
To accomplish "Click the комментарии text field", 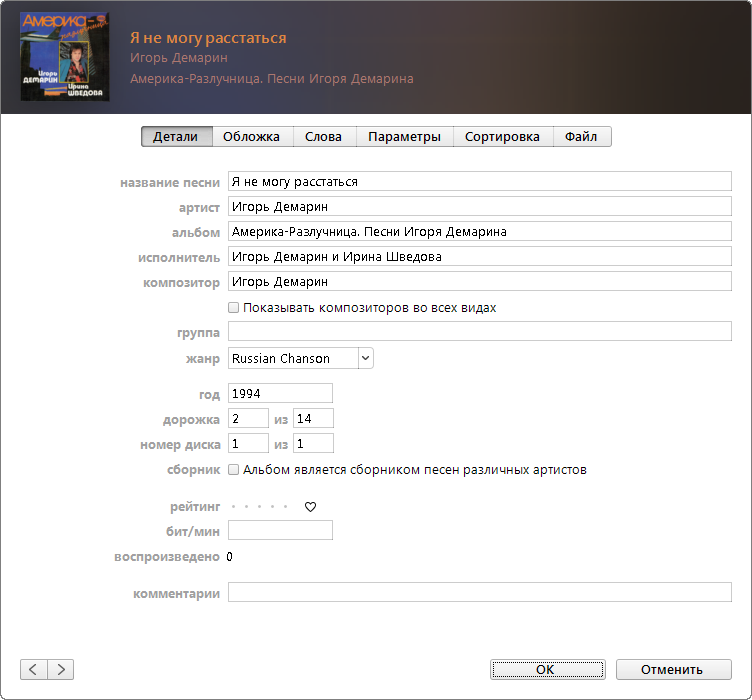I will click(x=480, y=592).
